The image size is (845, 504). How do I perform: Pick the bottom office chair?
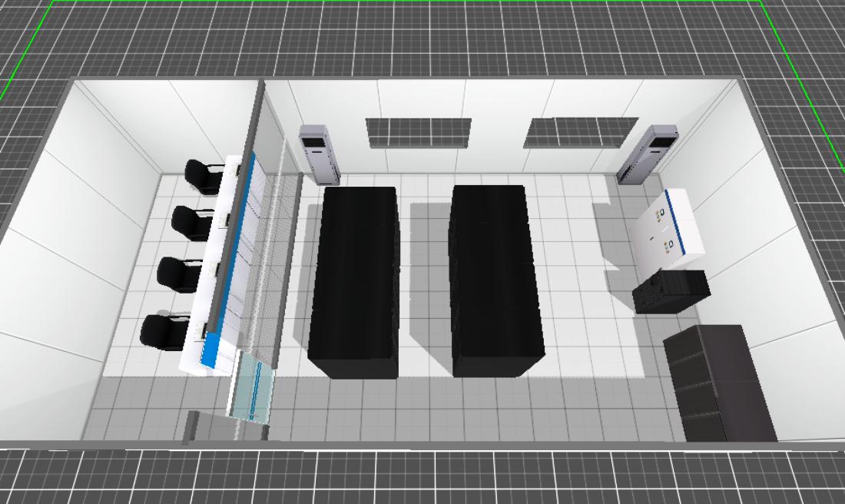click(x=161, y=331)
